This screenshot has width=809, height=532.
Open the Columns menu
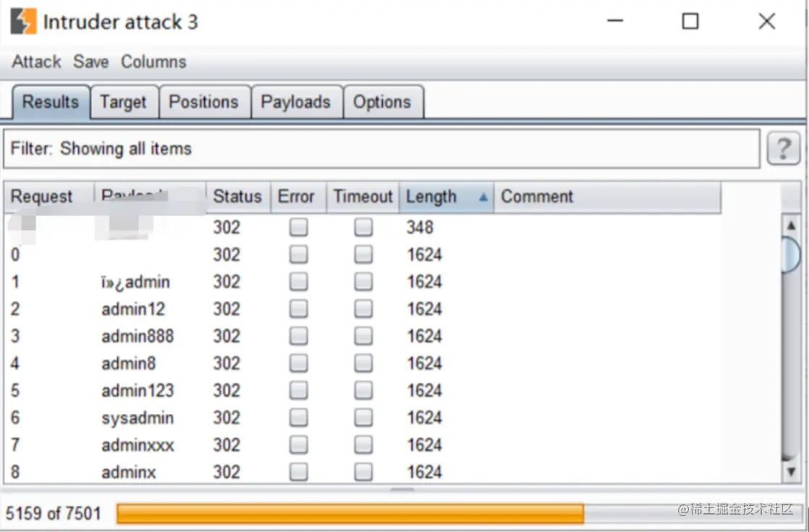(153, 62)
